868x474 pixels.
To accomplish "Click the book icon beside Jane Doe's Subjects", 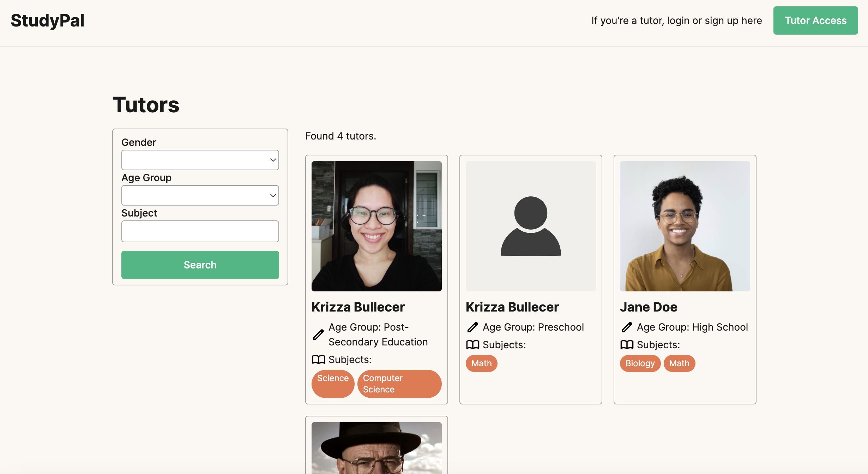I will (627, 345).
